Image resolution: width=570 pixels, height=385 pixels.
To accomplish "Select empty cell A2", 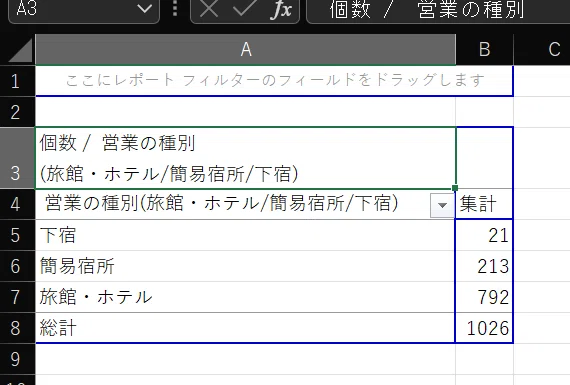I will click(245, 112).
